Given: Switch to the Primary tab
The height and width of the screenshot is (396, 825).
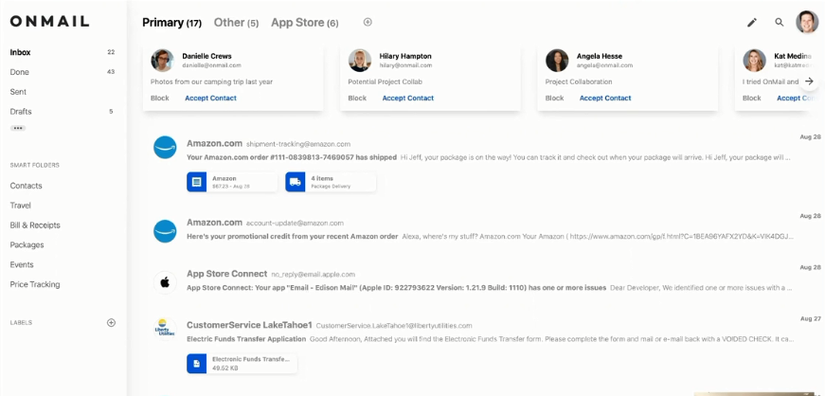Looking at the screenshot, I should point(172,23).
